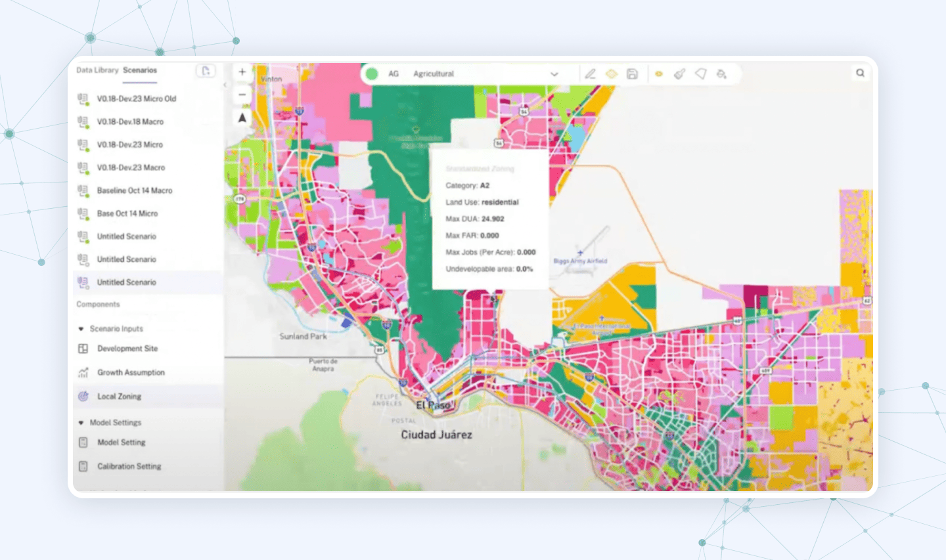Open map search magnifier
The height and width of the screenshot is (560, 946).
860,73
